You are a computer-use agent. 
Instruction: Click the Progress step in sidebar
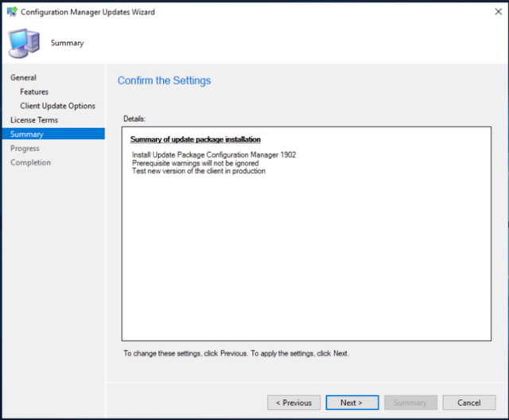(25, 148)
